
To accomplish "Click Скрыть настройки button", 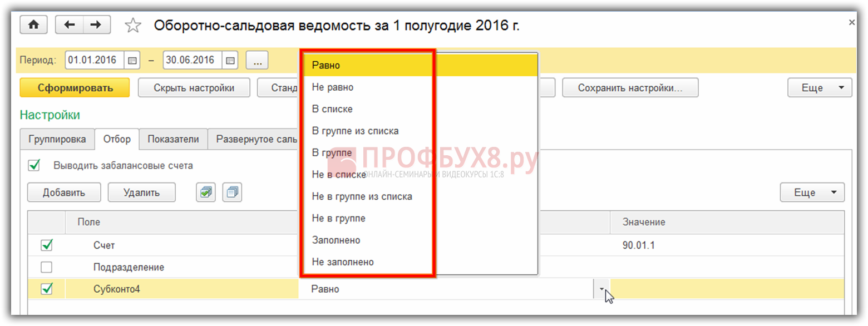I will click(x=194, y=88).
